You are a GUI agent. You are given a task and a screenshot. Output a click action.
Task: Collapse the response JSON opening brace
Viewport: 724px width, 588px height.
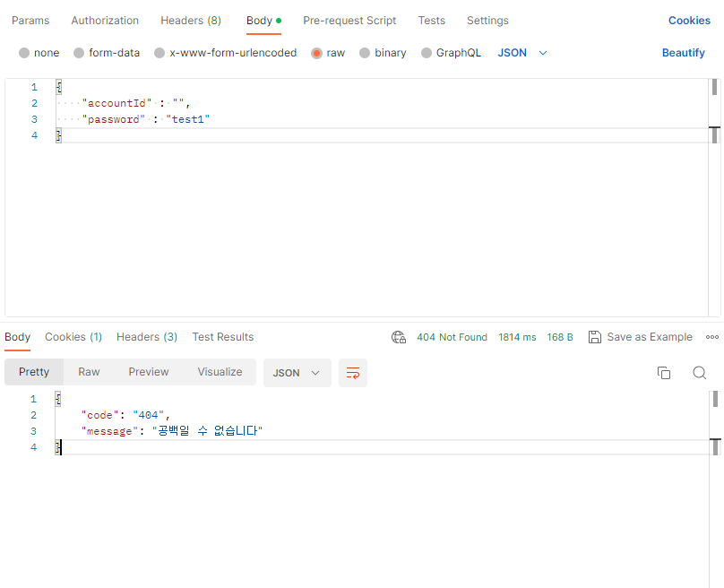(x=57, y=399)
